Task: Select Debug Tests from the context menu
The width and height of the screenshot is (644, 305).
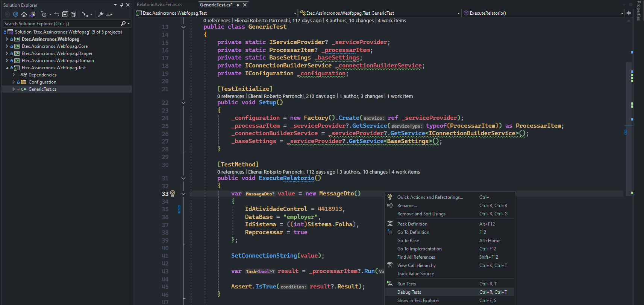Action: (409, 292)
